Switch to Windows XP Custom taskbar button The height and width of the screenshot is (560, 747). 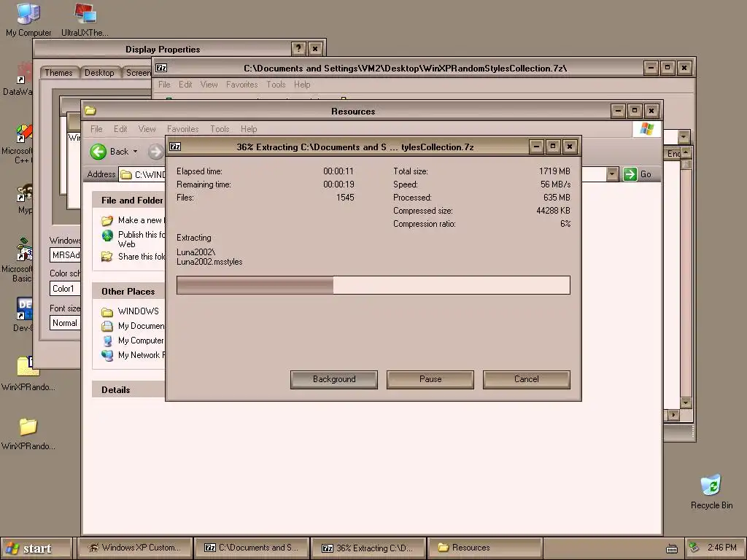(x=135, y=548)
